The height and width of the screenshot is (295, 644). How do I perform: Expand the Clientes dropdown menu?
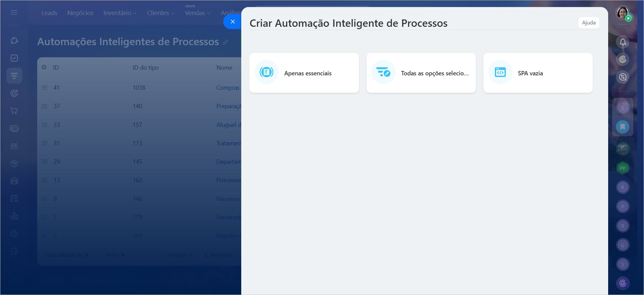coord(160,13)
